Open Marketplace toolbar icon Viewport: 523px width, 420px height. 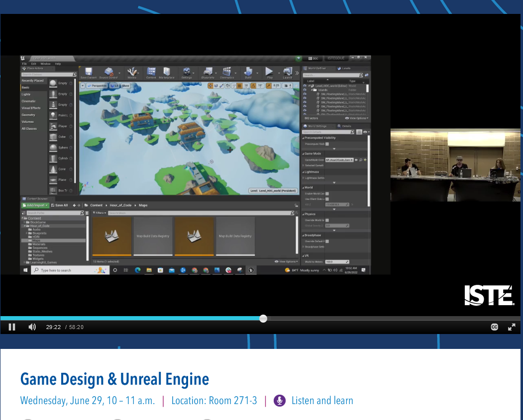click(x=166, y=73)
